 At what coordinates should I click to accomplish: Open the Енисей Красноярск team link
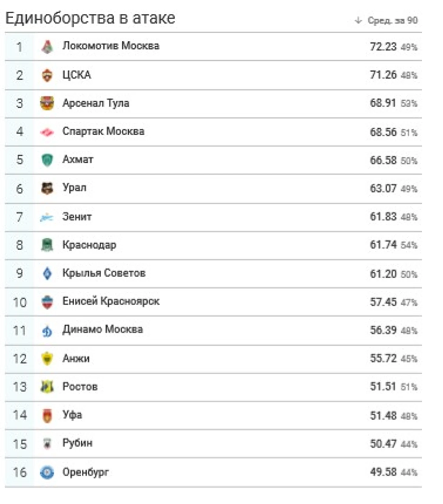coord(111,301)
